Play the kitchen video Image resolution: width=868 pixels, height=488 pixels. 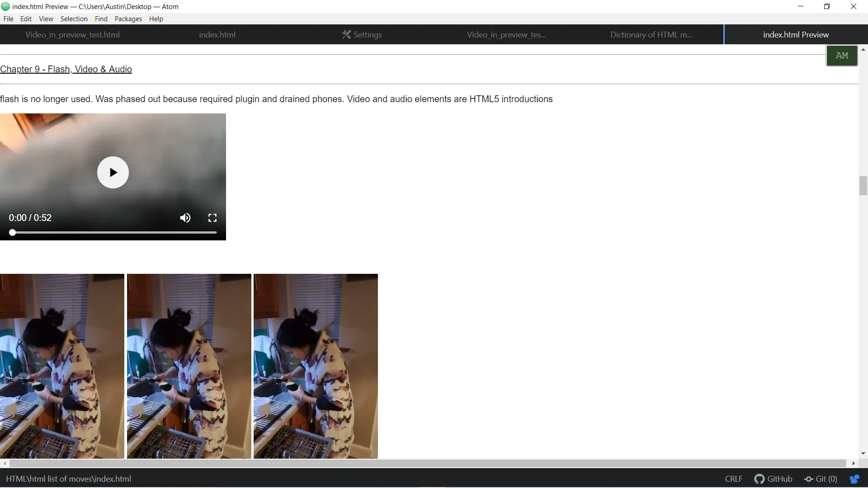113,172
